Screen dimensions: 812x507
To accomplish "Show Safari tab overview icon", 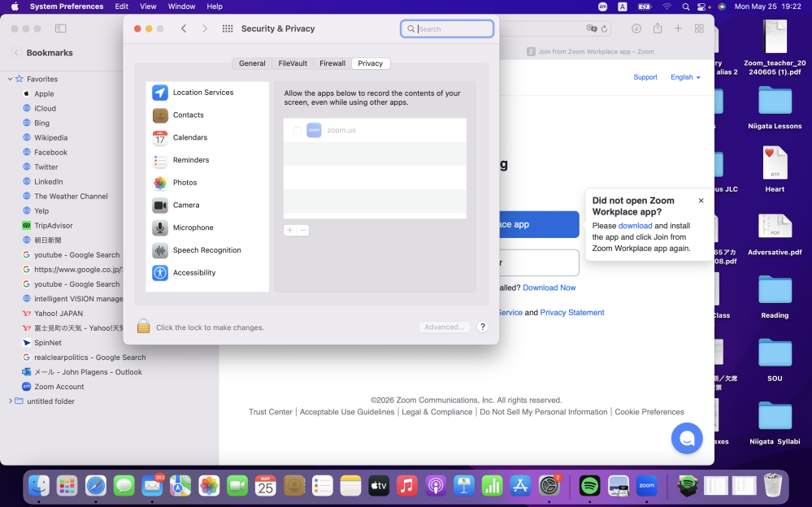I will pos(699,28).
